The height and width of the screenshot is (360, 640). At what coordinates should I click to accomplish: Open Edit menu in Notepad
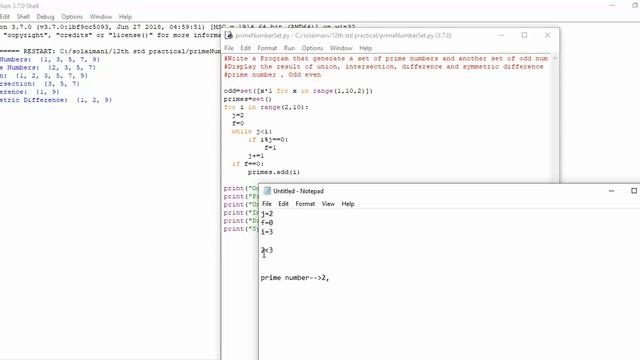tap(283, 204)
